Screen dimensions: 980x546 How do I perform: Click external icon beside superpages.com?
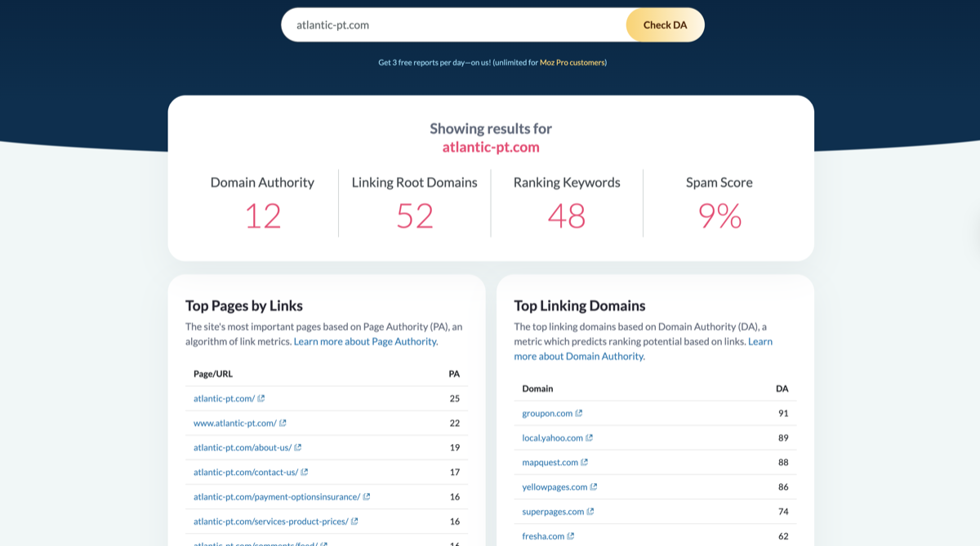(590, 511)
